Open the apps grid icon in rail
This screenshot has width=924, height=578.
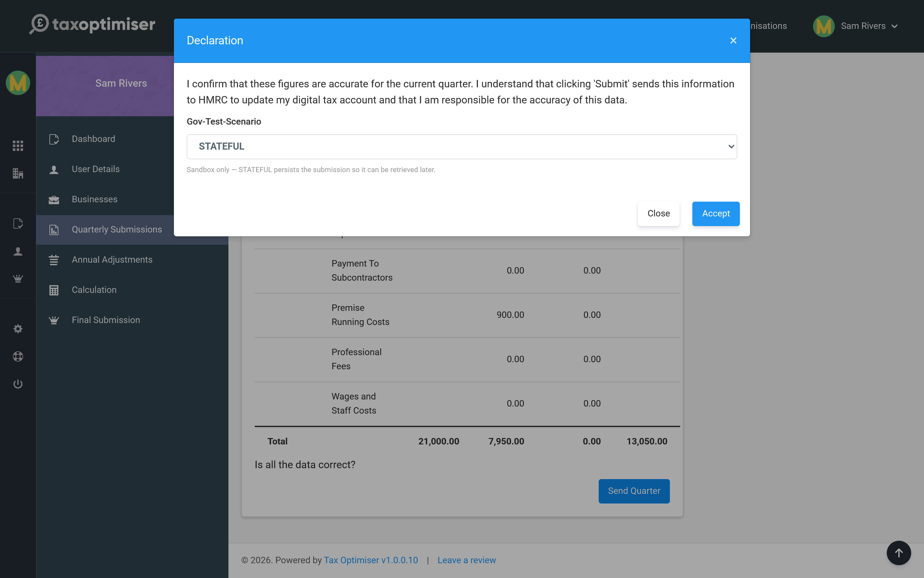pos(18,146)
